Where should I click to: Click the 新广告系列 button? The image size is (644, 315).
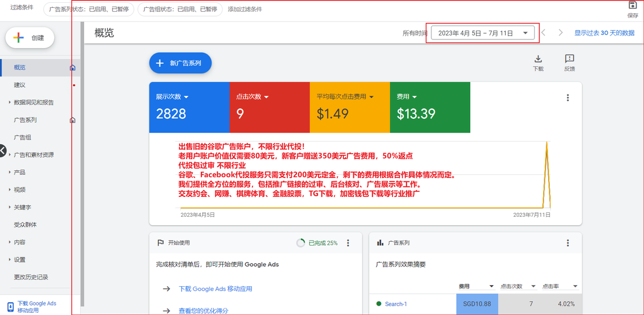(181, 63)
